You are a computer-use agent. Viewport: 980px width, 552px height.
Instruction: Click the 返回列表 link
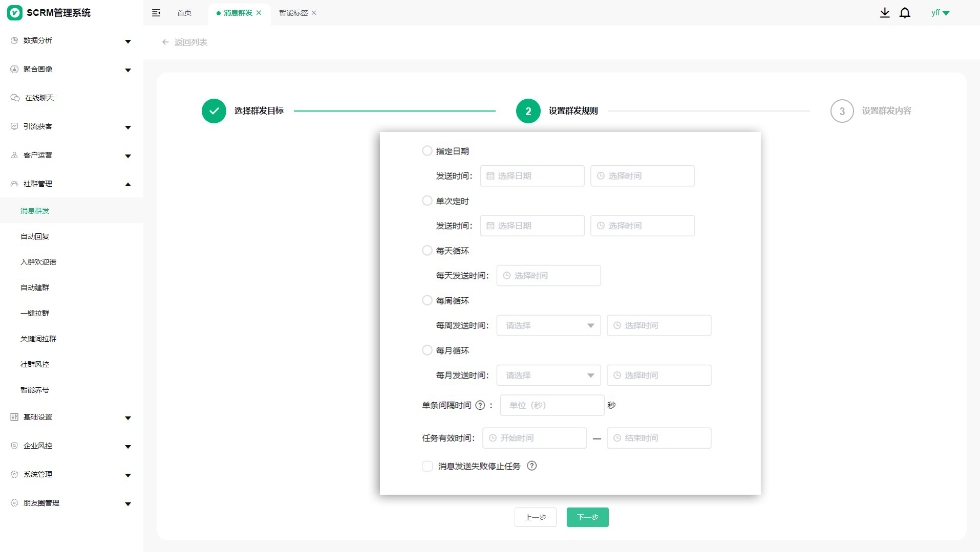pos(190,42)
